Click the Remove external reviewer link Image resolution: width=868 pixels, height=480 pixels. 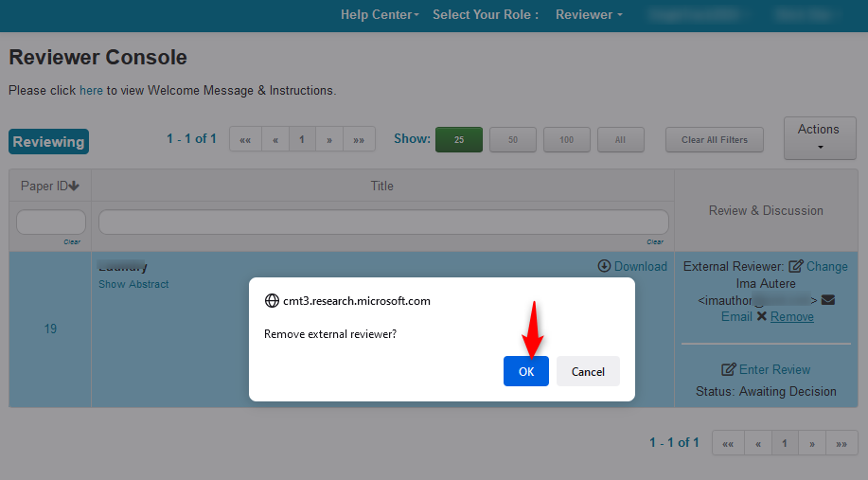pyautogui.click(x=792, y=316)
